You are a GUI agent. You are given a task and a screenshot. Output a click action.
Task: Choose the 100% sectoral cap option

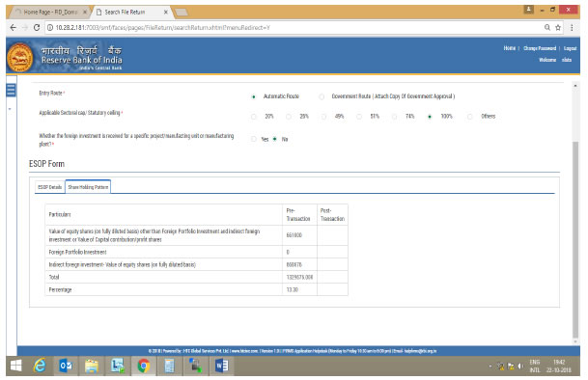pyautogui.click(x=430, y=117)
